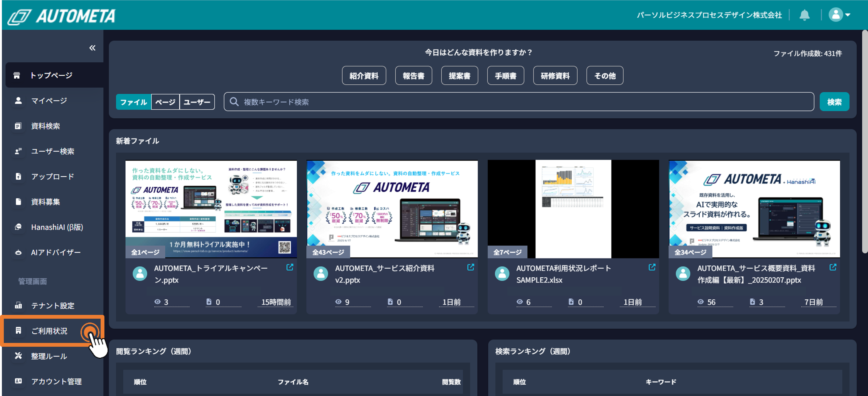Click the 検索 button
This screenshot has height=396, width=868.
click(834, 102)
